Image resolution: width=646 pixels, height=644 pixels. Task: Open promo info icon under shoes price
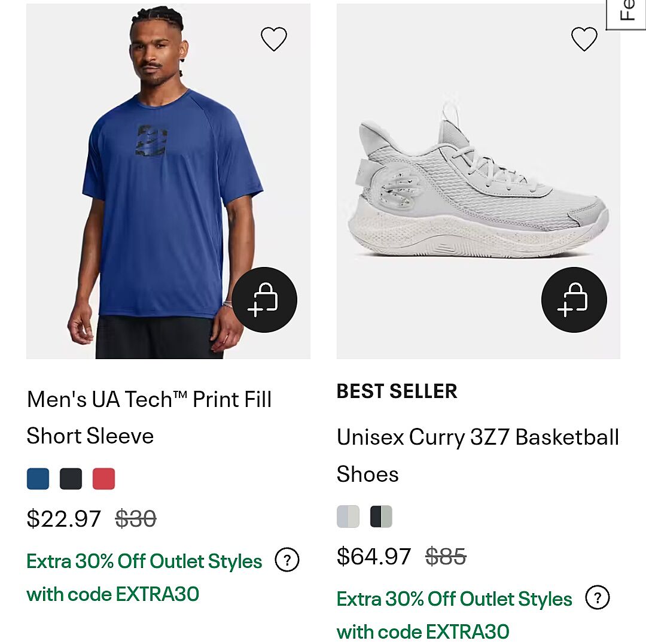pos(597,597)
